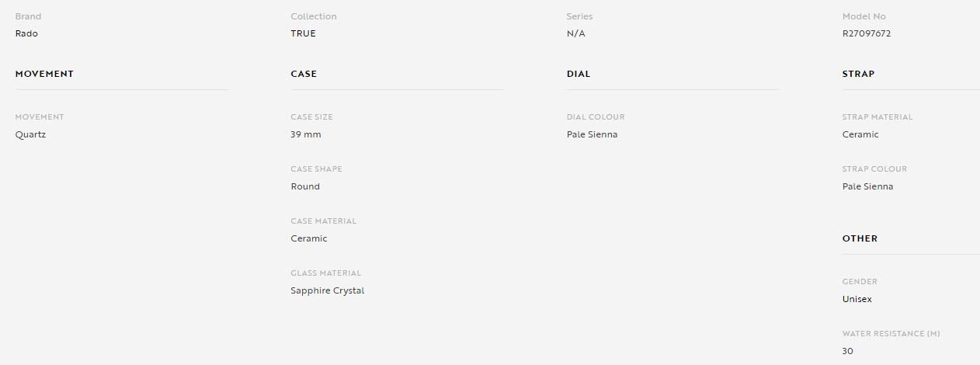Click the STRAP section heading
This screenshot has width=980, height=365.
(x=858, y=74)
